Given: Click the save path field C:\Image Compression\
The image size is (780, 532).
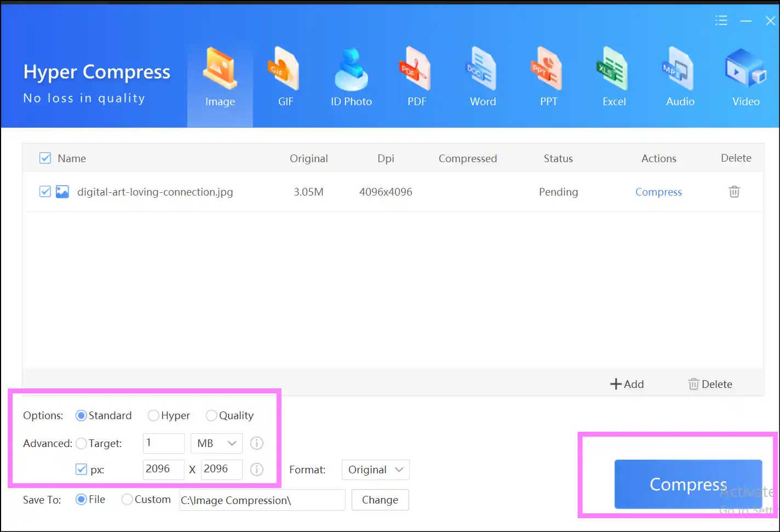Looking at the screenshot, I should point(262,500).
